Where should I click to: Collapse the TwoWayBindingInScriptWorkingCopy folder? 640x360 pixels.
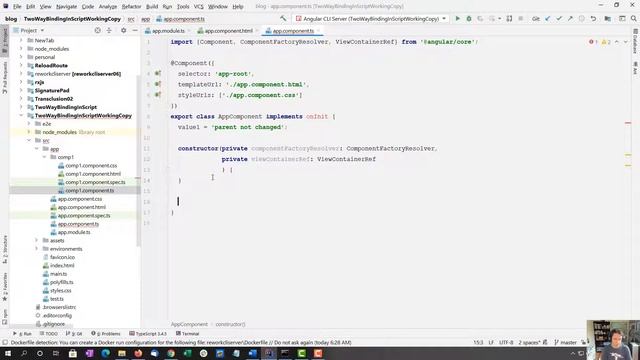click(x=21, y=116)
